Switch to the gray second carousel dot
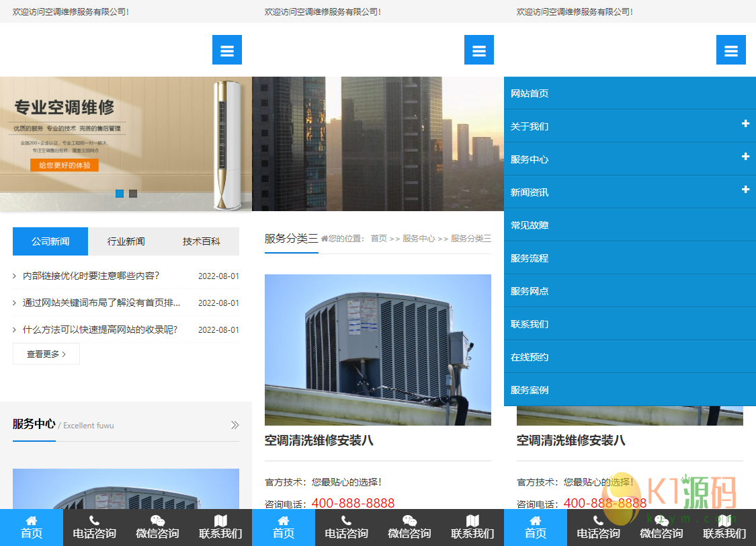 coord(133,194)
